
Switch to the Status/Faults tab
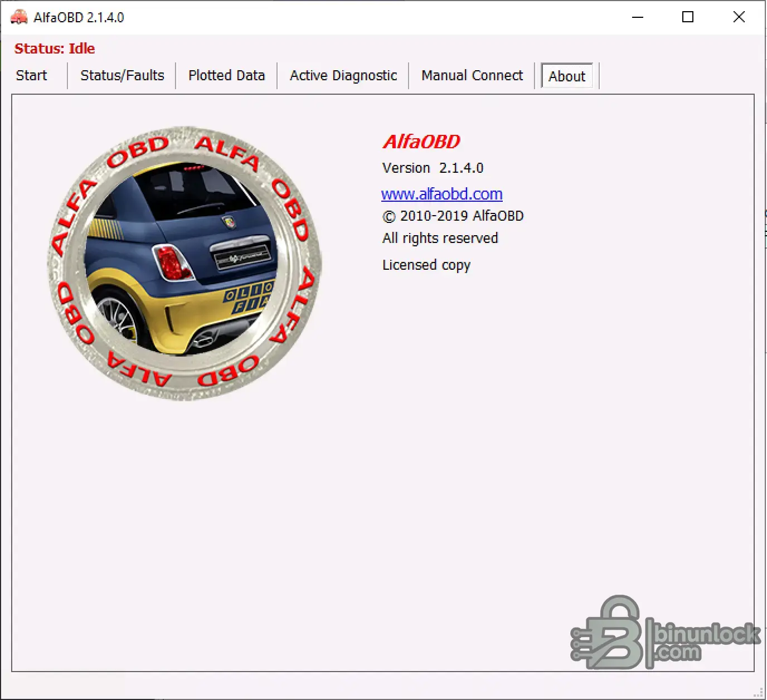[x=122, y=76]
